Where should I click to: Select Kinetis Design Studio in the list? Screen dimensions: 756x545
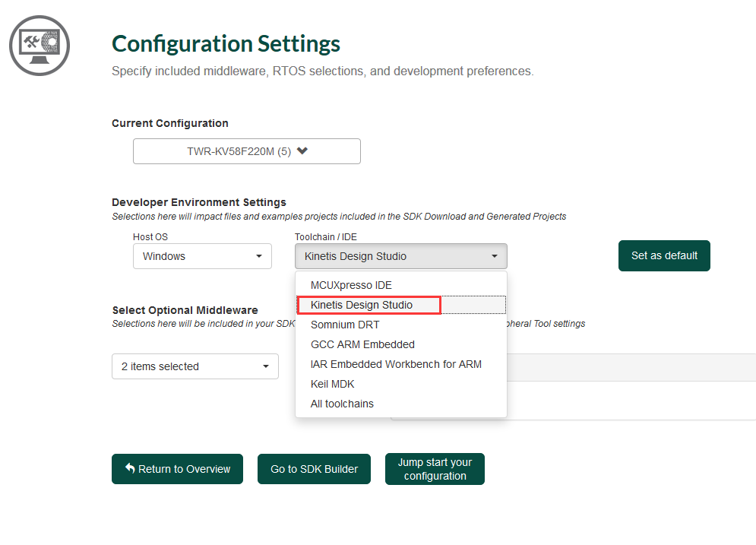(362, 305)
